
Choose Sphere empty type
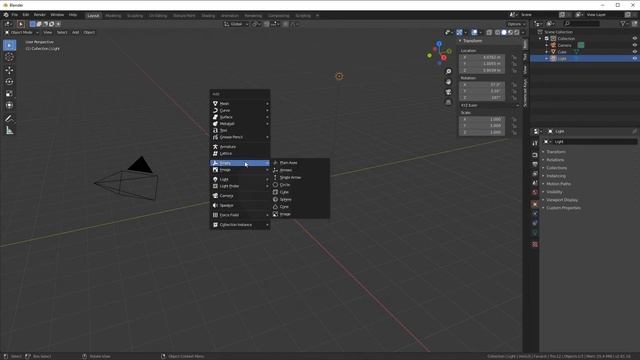tap(300, 200)
